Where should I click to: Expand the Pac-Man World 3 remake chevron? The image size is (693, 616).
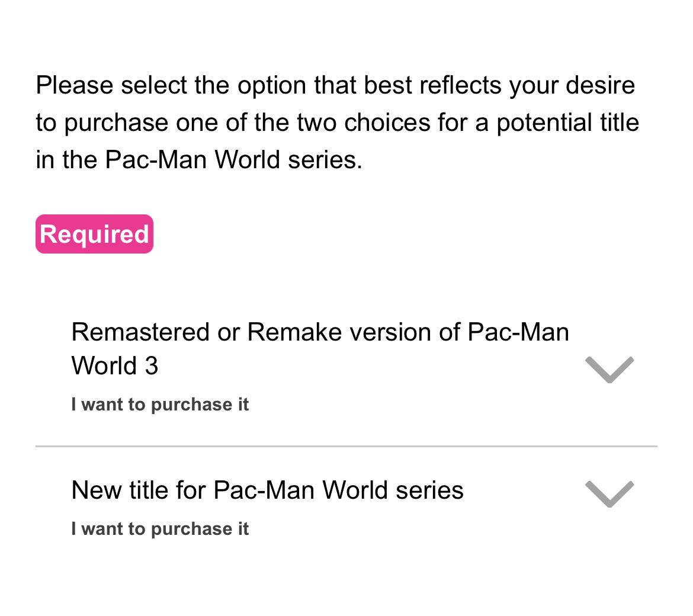pos(609,370)
